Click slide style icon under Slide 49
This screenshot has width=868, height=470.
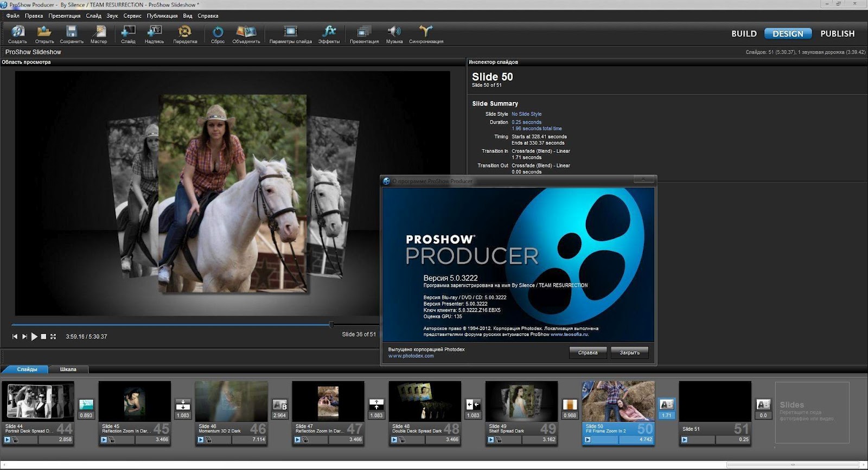[499, 440]
